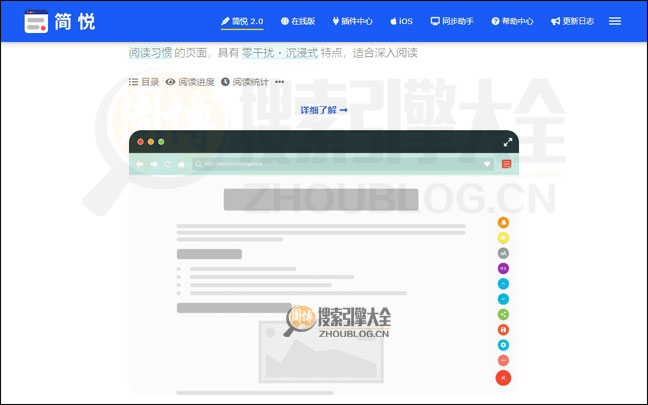The width and height of the screenshot is (648, 405).
Task: Open 插件中心 in the navigation
Action: pos(353,21)
